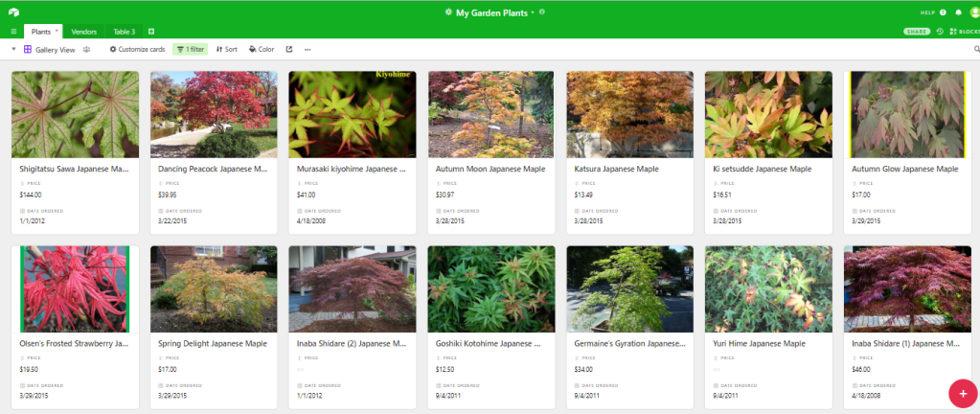This screenshot has height=414, width=980.
Task: Open the more options ellipsis menu
Action: click(308, 49)
